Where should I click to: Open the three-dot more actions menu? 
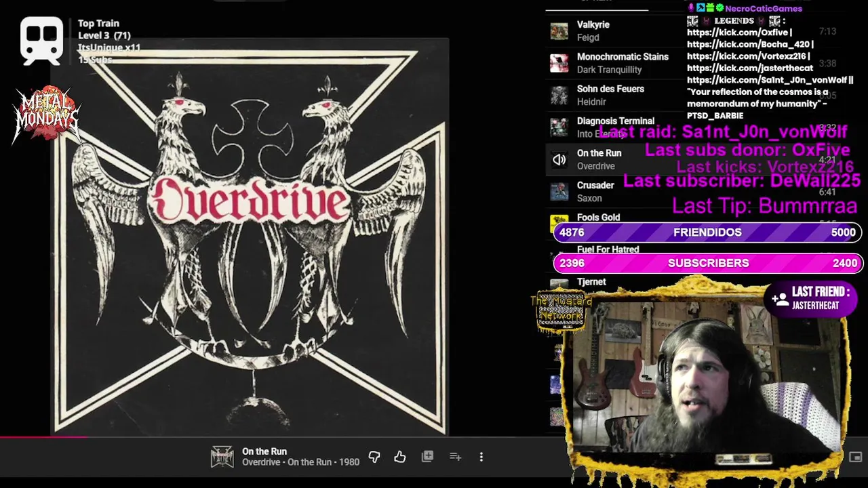481,457
